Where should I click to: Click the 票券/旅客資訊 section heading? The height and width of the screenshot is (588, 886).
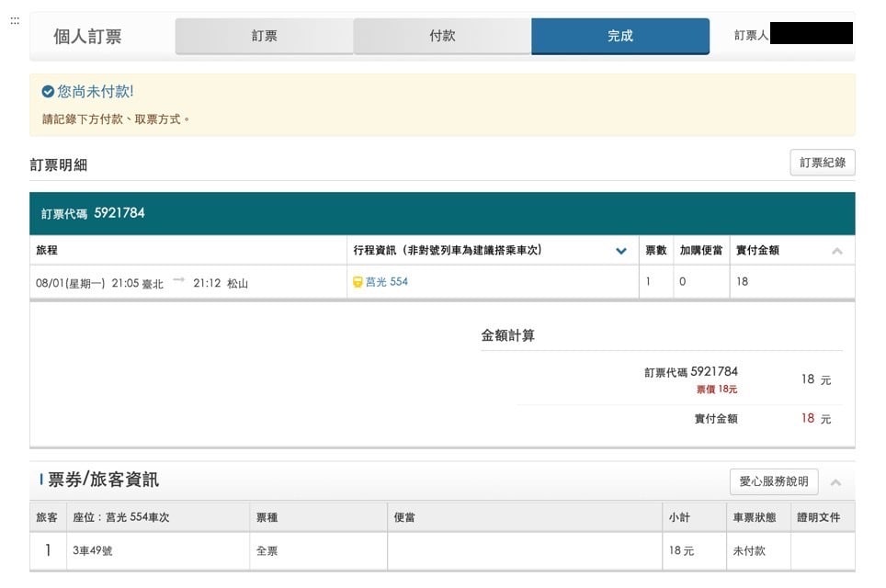[x=103, y=480]
